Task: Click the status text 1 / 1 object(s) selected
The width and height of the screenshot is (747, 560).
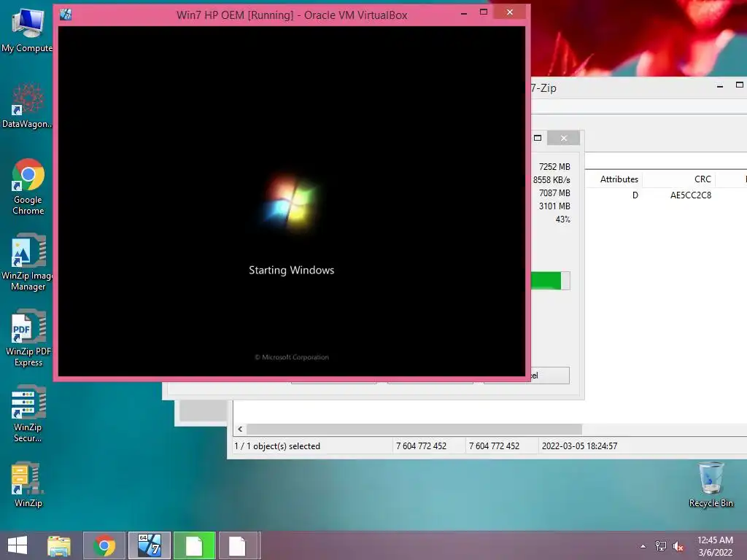Action: pos(277,446)
